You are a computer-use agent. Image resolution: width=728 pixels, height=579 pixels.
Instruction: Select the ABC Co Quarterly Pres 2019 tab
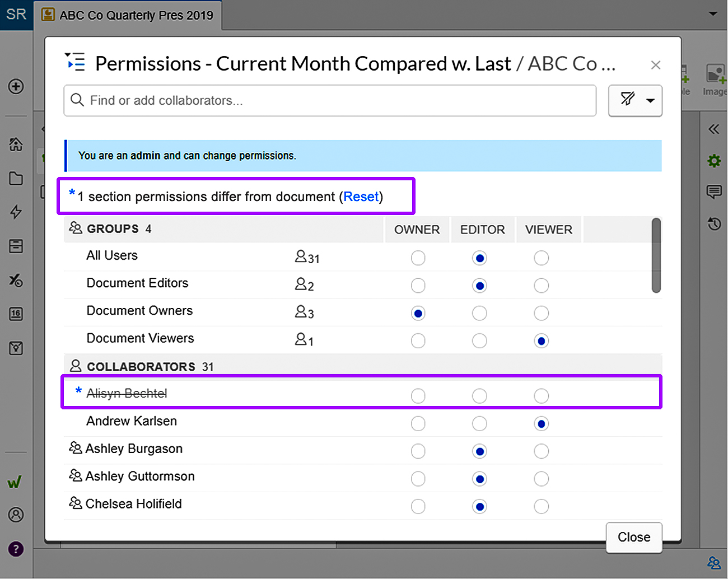pyautogui.click(x=130, y=15)
